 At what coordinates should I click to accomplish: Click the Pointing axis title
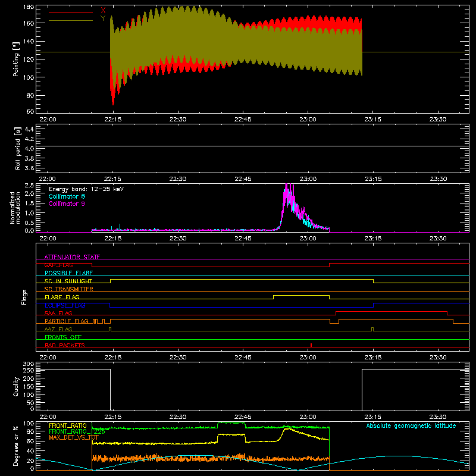coord(16,59)
